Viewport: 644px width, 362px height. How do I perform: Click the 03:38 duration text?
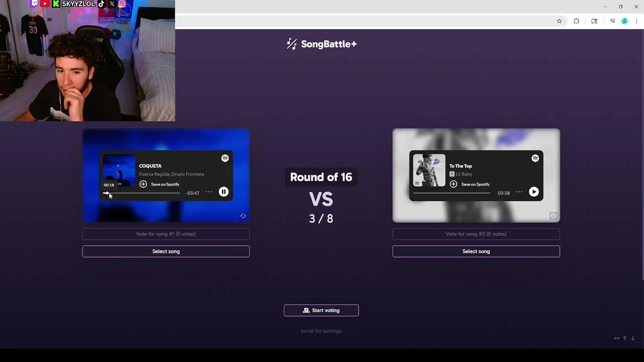(x=504, y=193)
